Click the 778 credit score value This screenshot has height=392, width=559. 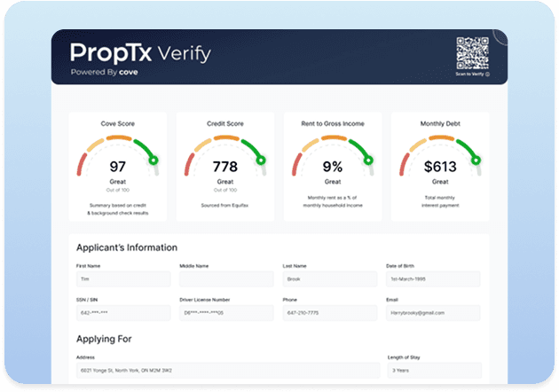[x=225, y=166]
